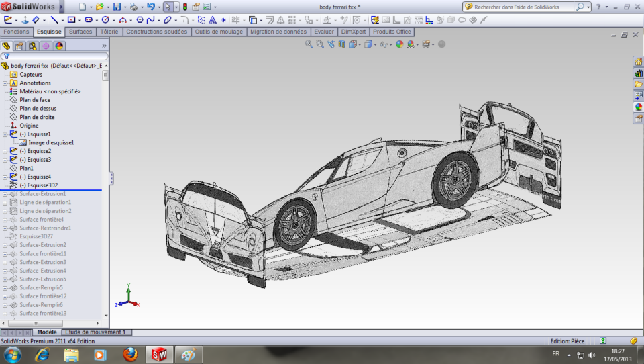
Task: Open the SolidWorks Resources home icon
Action: (x=638, y=62)
